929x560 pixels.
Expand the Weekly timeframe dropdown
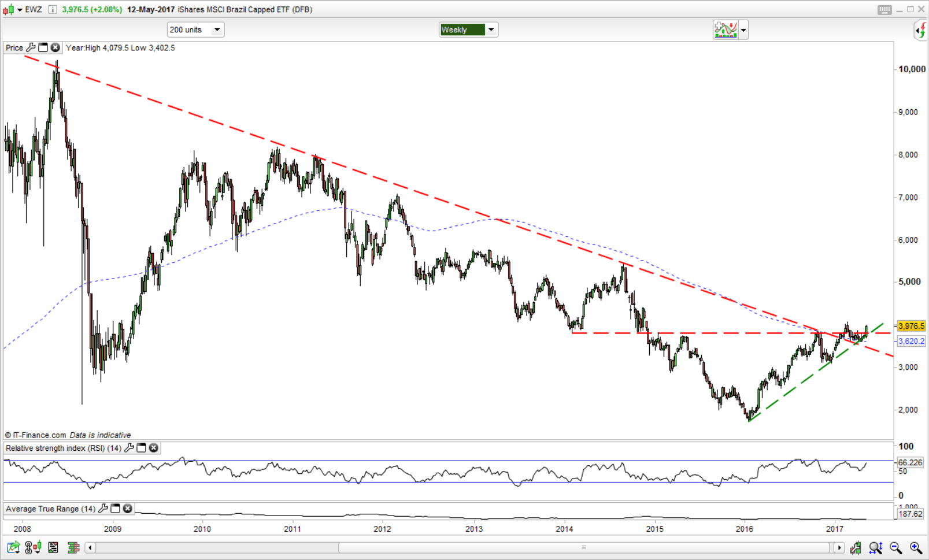coord(491,29)
